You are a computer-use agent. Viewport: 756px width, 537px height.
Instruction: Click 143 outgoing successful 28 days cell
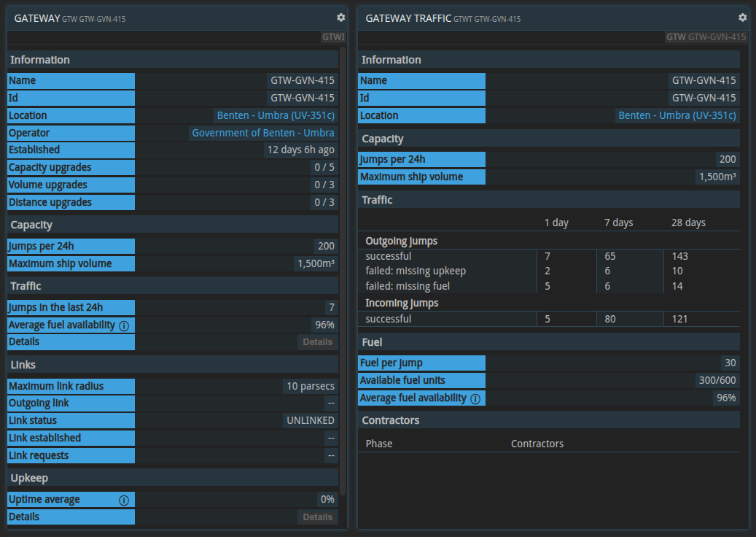pos(680,256)
